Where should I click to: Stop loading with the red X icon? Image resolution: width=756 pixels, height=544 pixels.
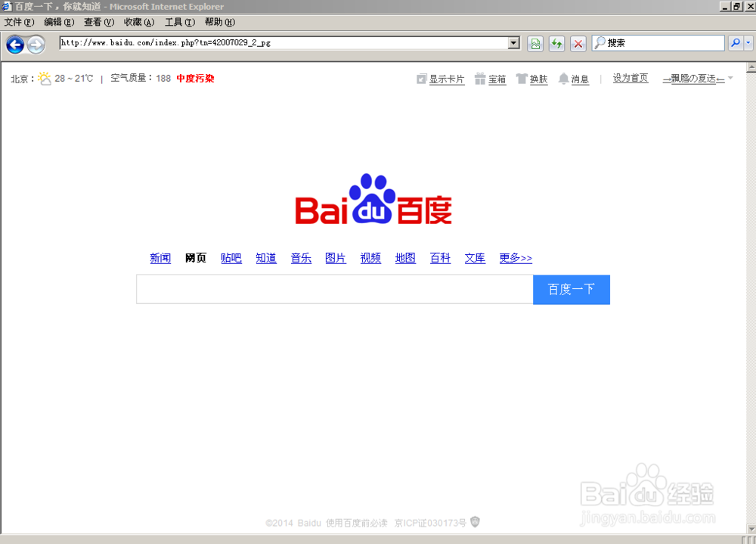578,44
